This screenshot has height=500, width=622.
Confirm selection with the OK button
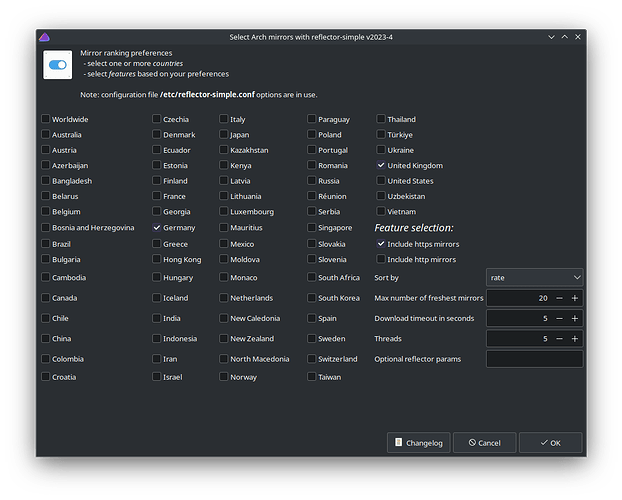pyautogui.click(x=551, y=442)
